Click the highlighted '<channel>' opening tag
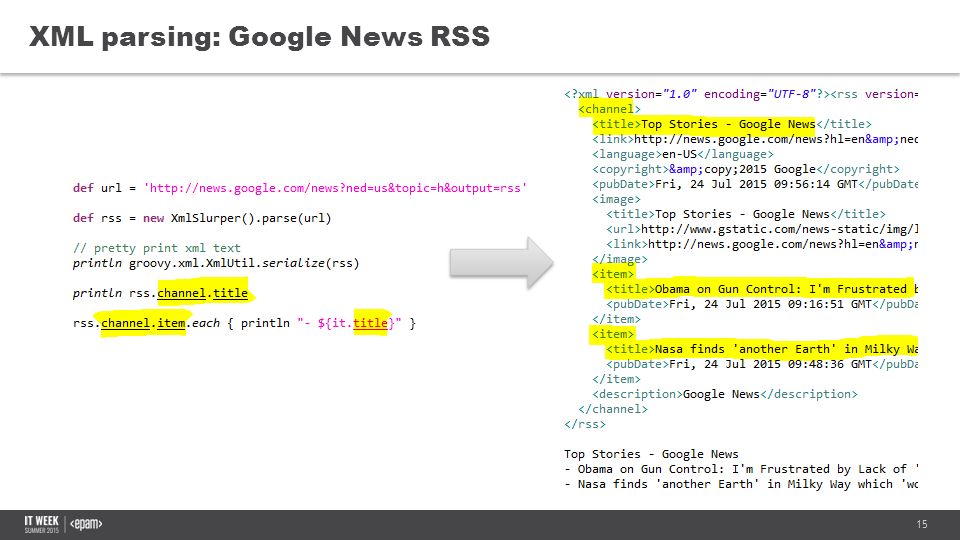 609,109
